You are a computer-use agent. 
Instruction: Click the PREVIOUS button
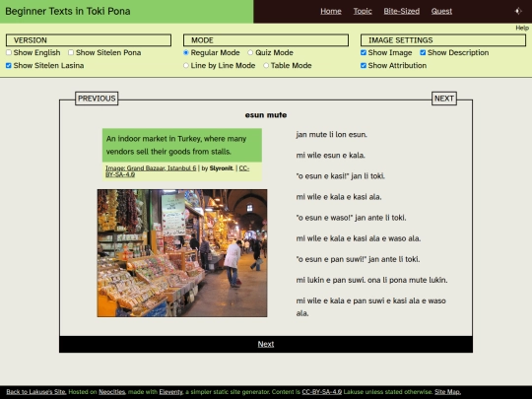tap(97, 99)
